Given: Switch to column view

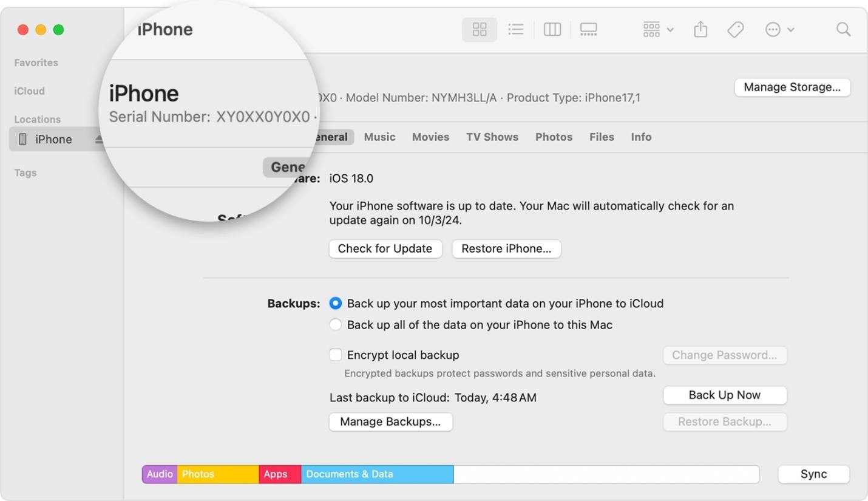Looking at the screenshot, I should 552,29.
